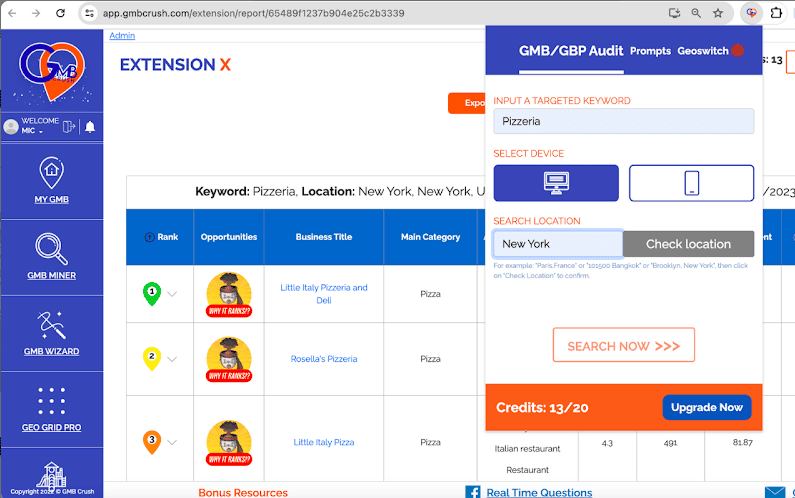
Task: Open browser extensions puzzle icon
Action: pyautogui.click(x=776, y=13)
